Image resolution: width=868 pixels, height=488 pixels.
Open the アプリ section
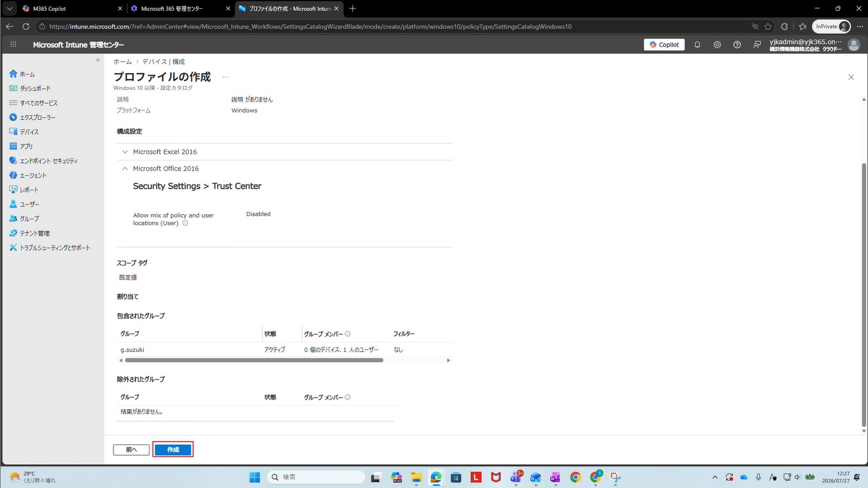point(21,146)
